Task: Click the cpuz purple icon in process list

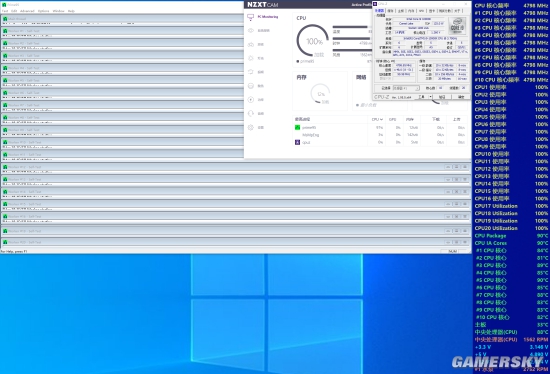Action: pyautogui.click(x=297, y=142)
